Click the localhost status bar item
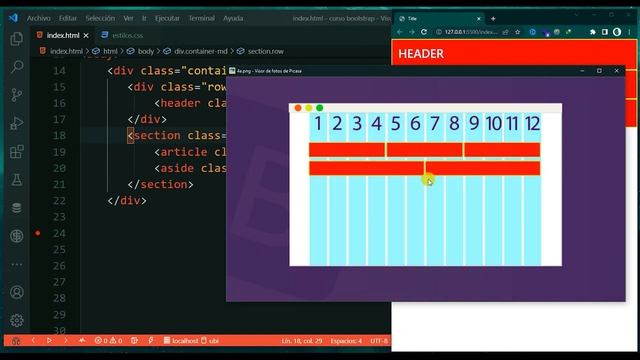The image size is (640, 360). coord(181,340)
